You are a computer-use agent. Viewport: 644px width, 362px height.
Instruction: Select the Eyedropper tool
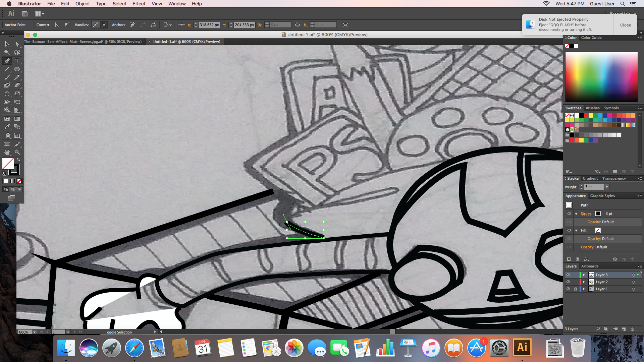click(x=7, y=127)
